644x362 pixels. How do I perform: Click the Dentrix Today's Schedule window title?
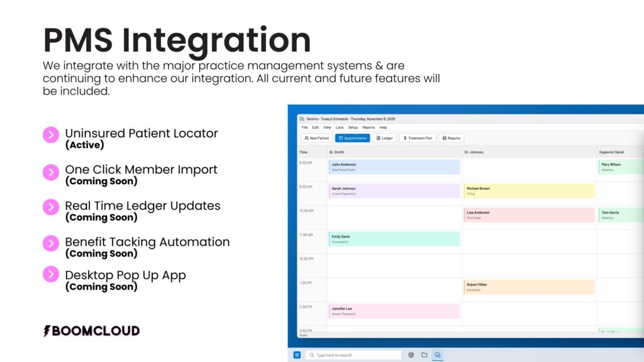351,119
